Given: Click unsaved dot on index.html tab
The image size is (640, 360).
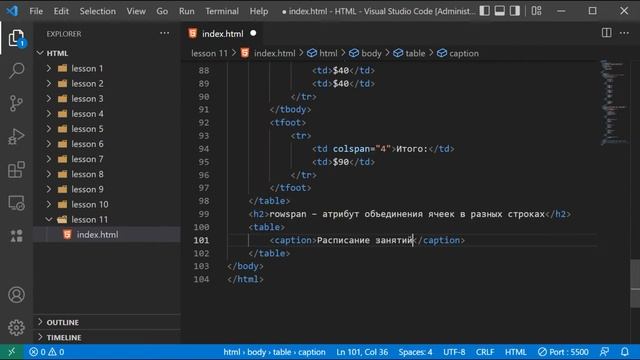Looking at the screenshot, I should (253, 33).
